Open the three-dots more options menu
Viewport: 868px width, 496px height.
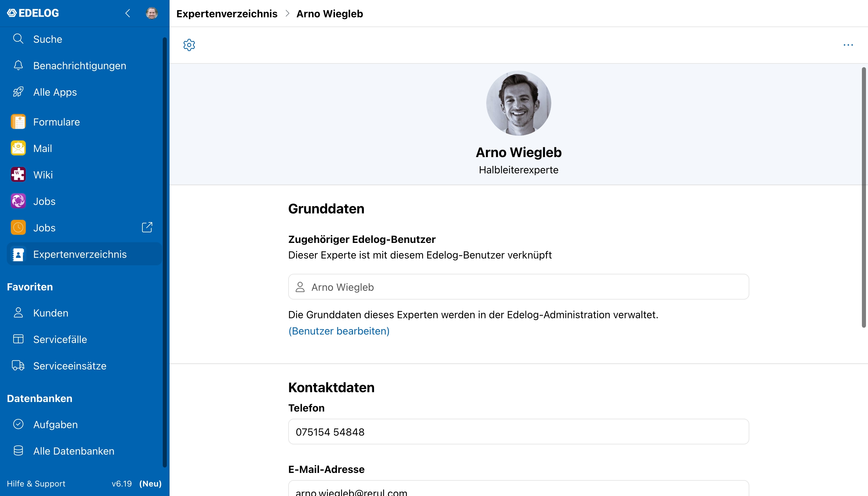tap(848, 45)
